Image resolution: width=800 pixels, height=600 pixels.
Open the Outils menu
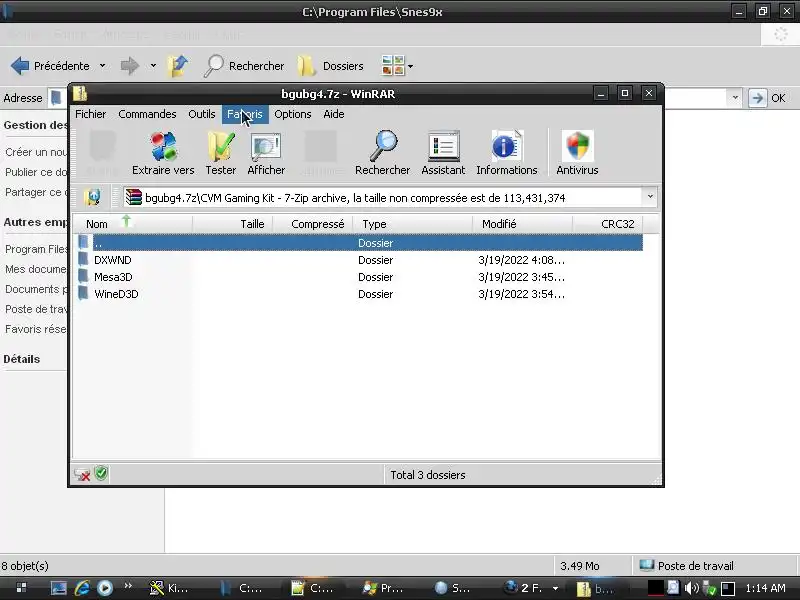tap(202, 114)
